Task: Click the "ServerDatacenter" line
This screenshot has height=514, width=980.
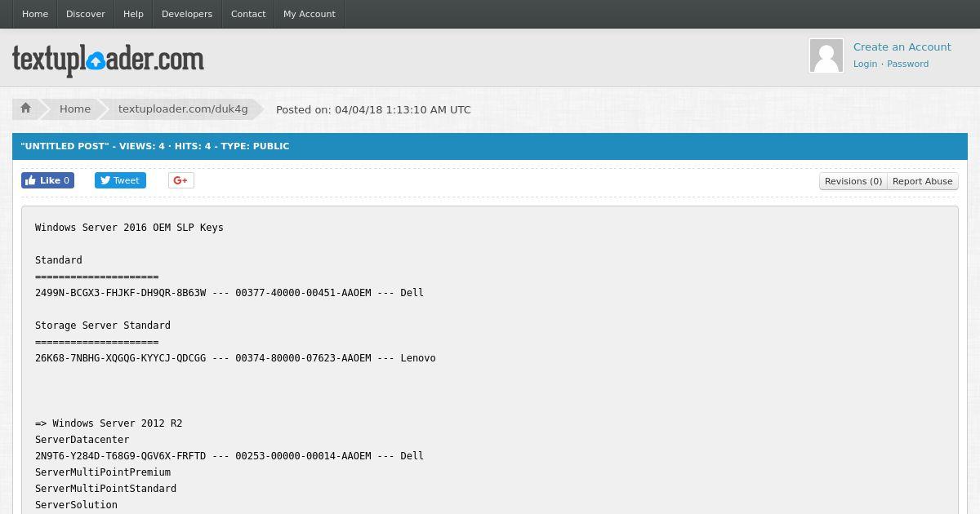Action: click(x=82, y=440)
